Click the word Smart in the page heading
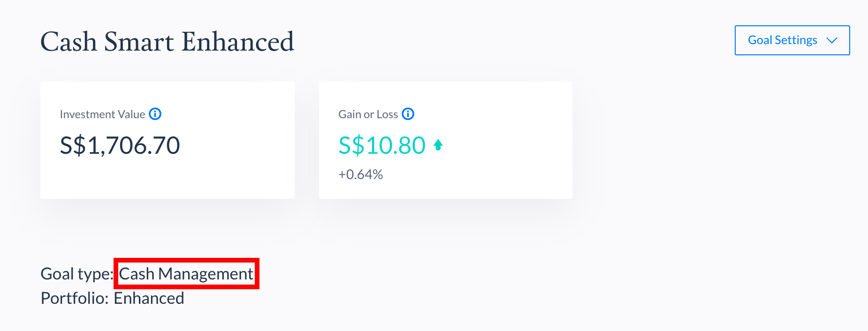Image resolution: width=868 pixels, height=331 pixels. pos(139,42)
